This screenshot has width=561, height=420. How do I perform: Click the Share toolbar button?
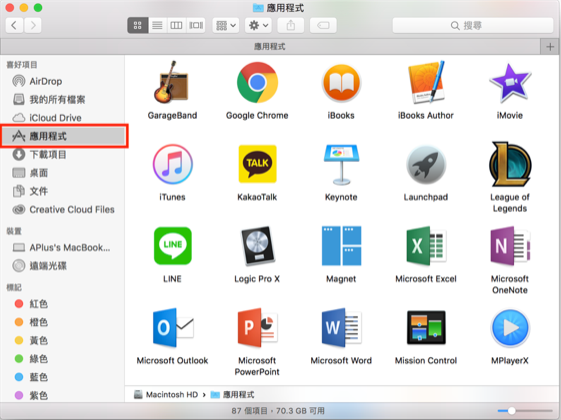click(291, 25)
